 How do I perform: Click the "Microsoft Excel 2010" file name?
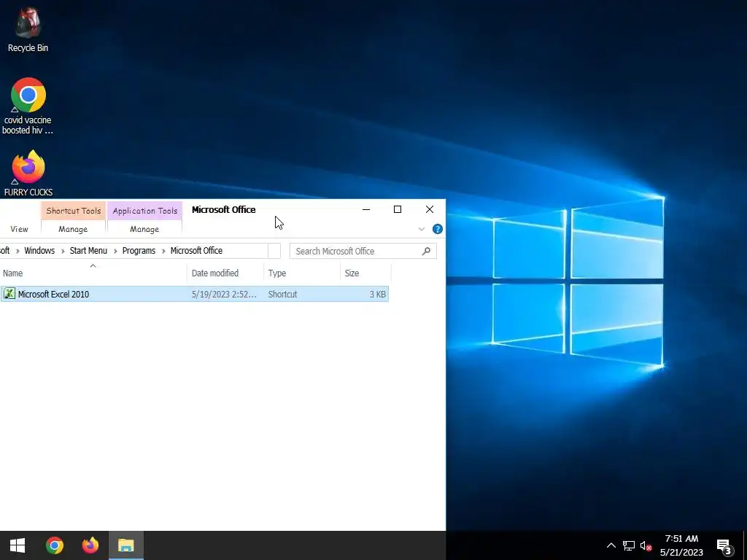[53, 295]
